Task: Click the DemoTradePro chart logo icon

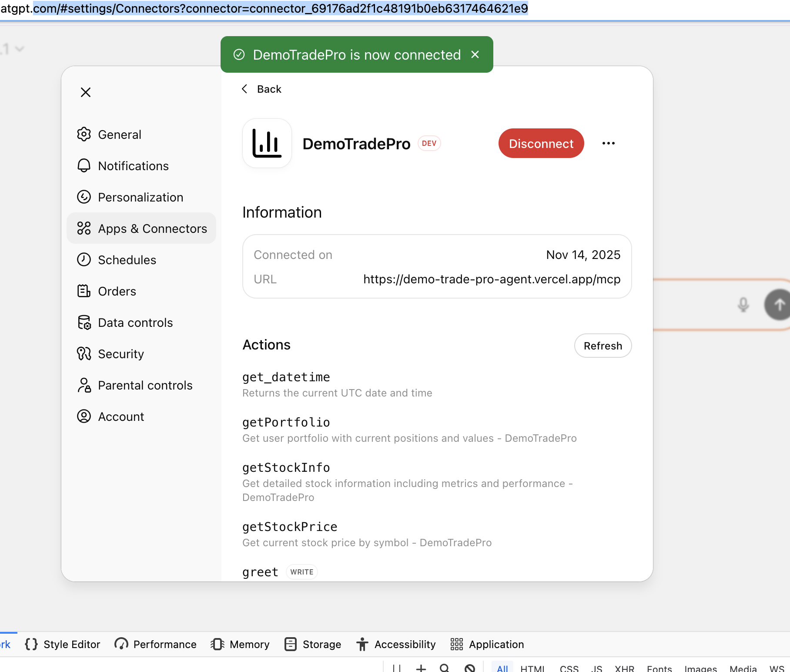Action: click(267, 143)
